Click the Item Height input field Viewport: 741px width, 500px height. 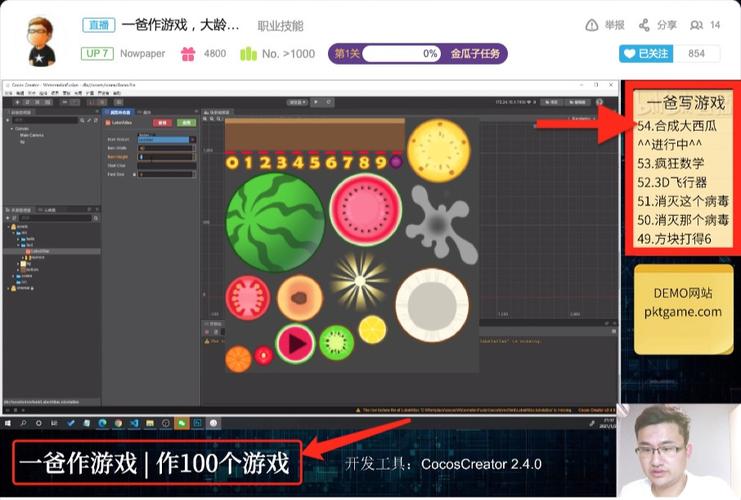(x=166, y=156)
